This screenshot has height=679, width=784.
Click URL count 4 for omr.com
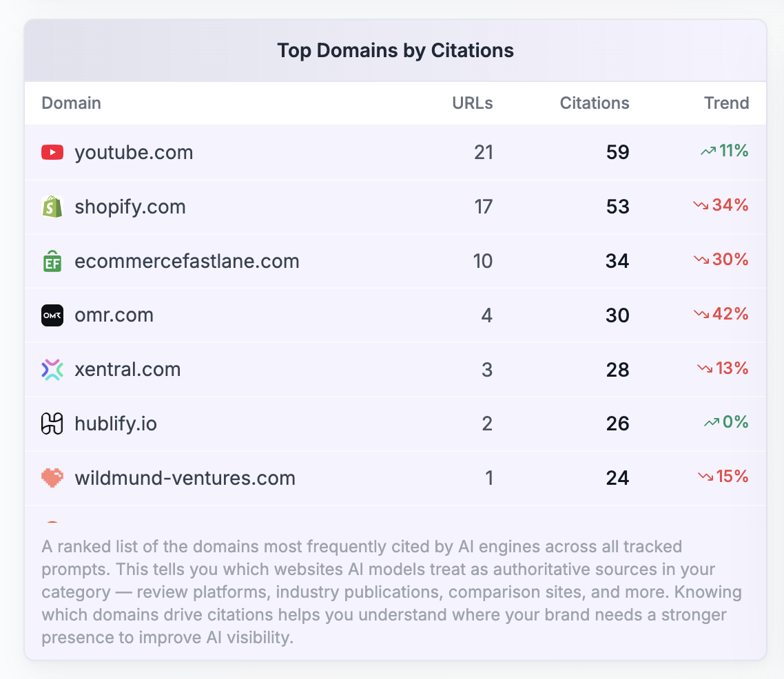click(x=487, y=315)
